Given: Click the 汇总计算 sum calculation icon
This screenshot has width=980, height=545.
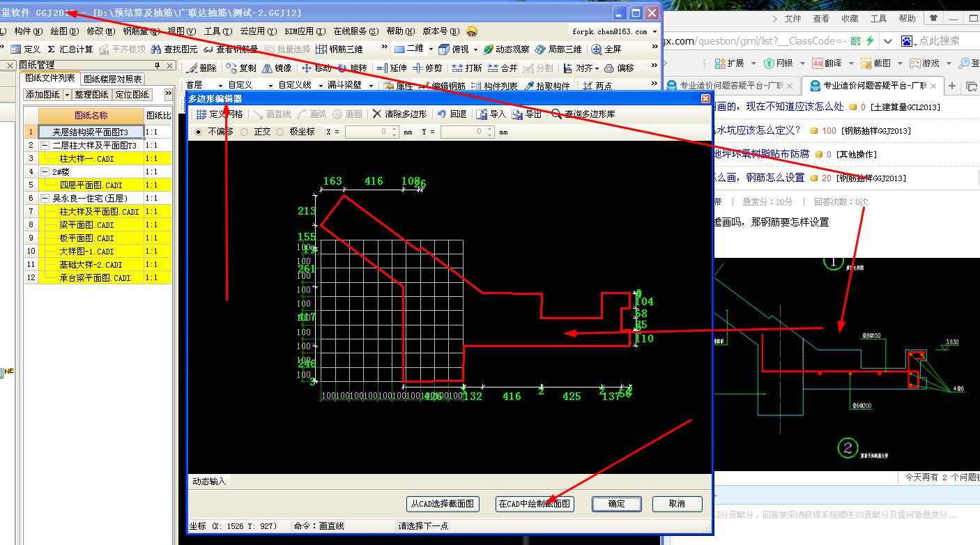Looking at the screenshot, I should click(x=52, y=49).
